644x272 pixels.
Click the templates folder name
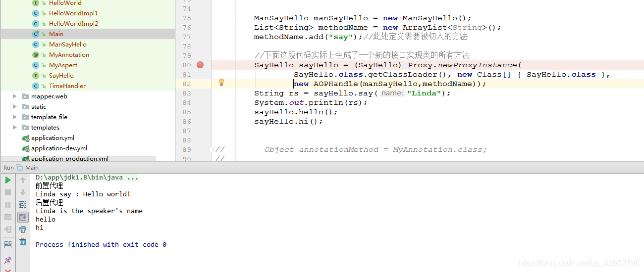point(45,128)
